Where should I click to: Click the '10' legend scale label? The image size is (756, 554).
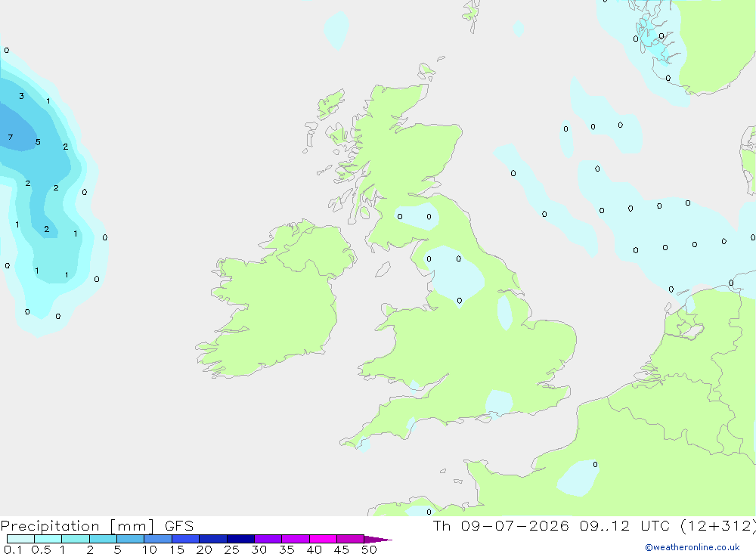pyautogui.click(x=150, y=549)
